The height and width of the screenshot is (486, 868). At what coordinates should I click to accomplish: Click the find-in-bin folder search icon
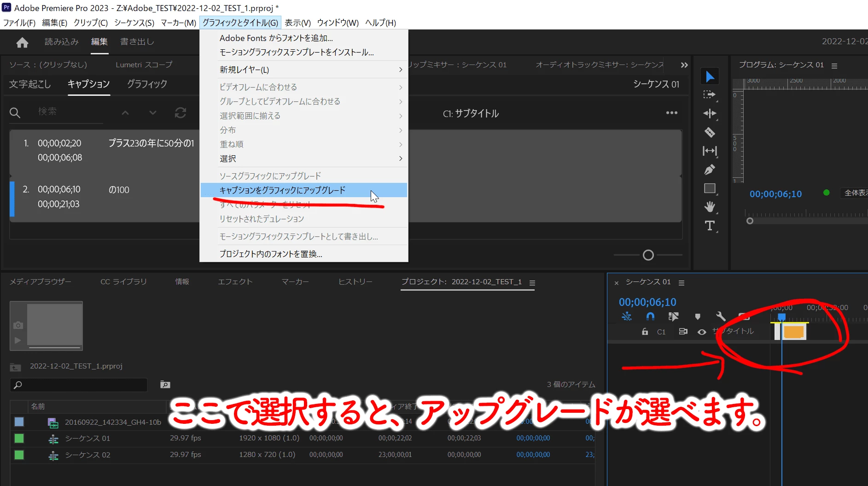165,385
